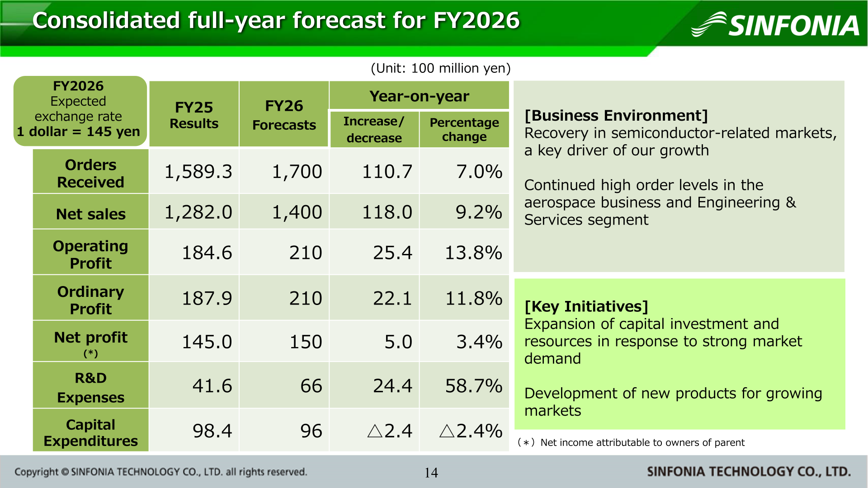
Task: Click the increase value 5.0
Action: pyautogui.click(x=398, y=342)
